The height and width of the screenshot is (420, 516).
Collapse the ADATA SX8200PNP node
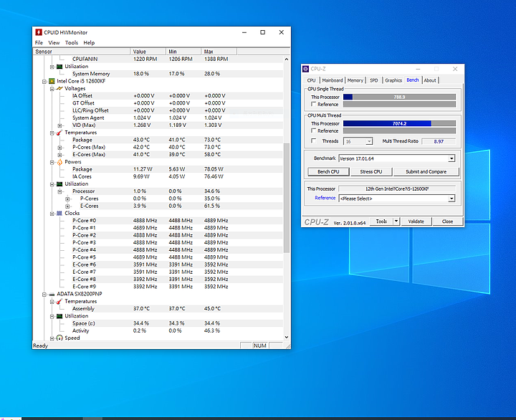click(44, 295)
